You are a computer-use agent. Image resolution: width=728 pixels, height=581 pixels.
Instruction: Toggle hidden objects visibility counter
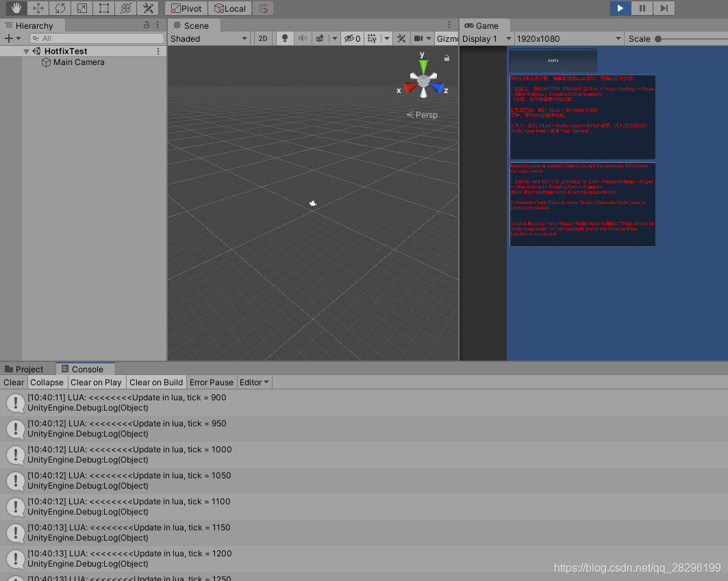click(352, 39)
